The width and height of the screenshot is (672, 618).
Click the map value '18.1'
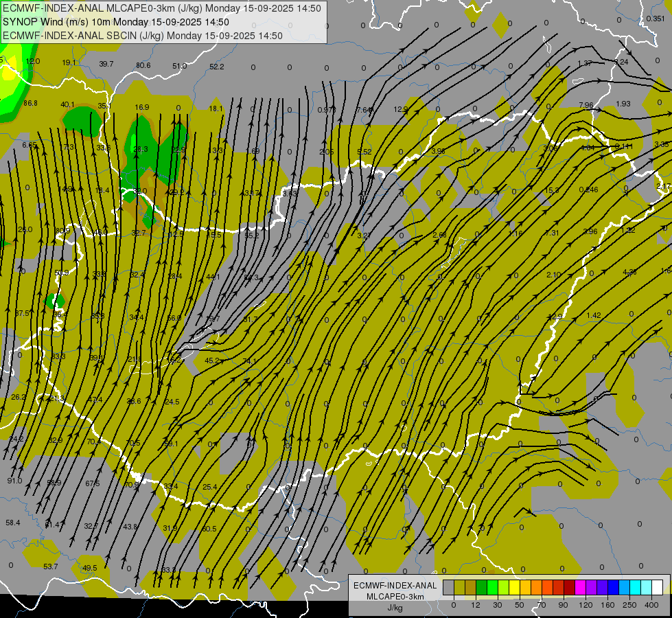point(216,108)
